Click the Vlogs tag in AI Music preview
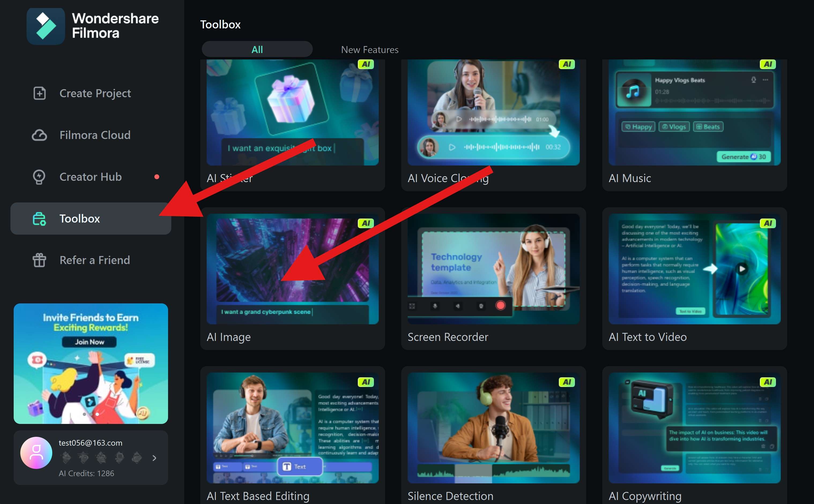This screenshot has width=814, height=504. (x=674, y=127)
